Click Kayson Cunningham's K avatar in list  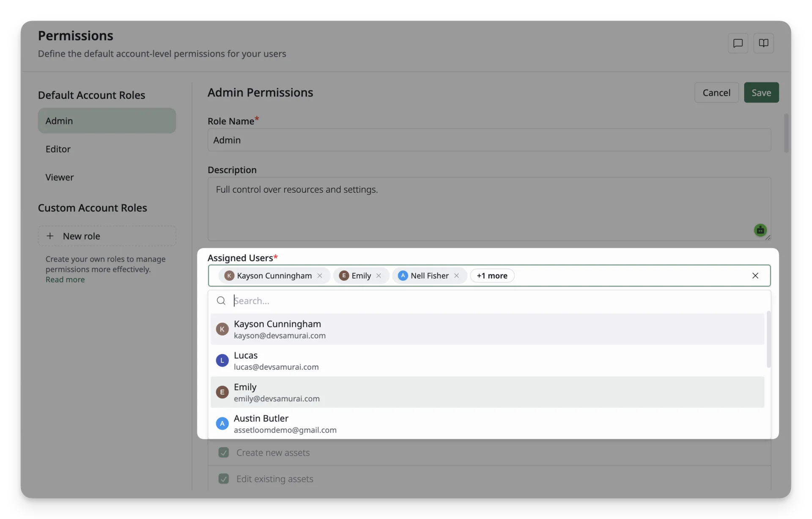coord(222,329)
